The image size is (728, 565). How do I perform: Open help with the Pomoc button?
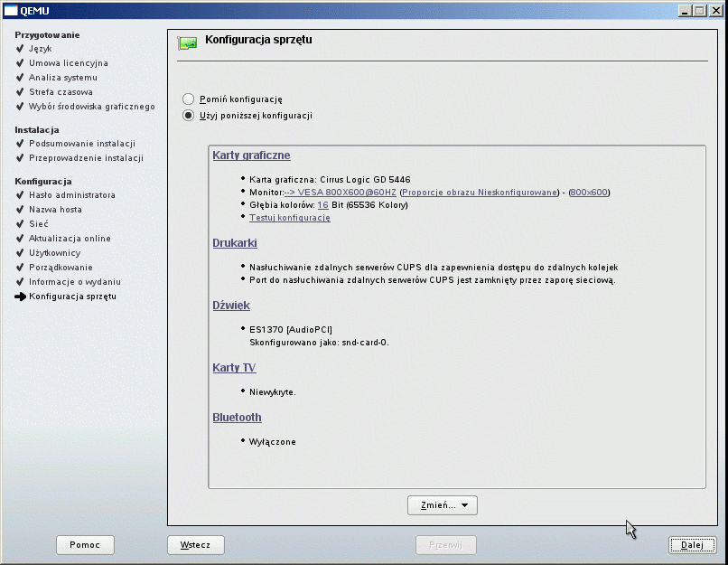(84, 545)
